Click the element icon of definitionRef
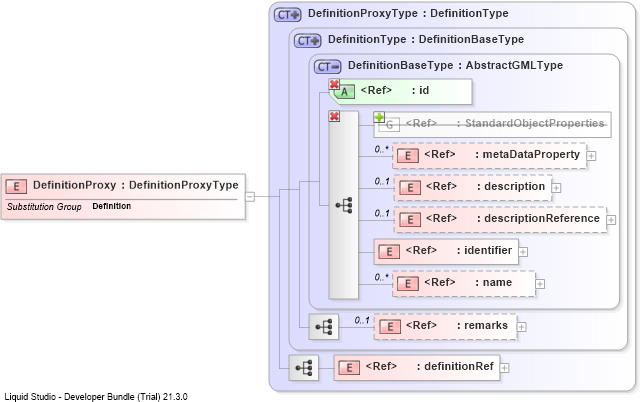 (x=349, y=368)
